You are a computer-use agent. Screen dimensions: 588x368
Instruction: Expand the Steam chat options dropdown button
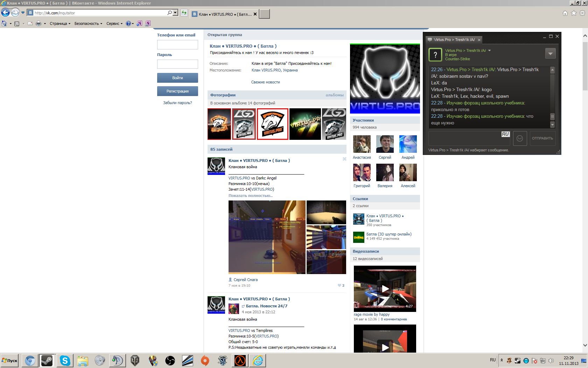click(x=550, y=53)
